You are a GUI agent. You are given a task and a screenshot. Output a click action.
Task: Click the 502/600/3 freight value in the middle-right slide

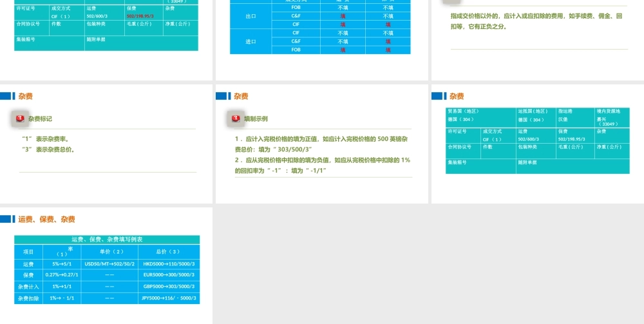tap(528, 140)
